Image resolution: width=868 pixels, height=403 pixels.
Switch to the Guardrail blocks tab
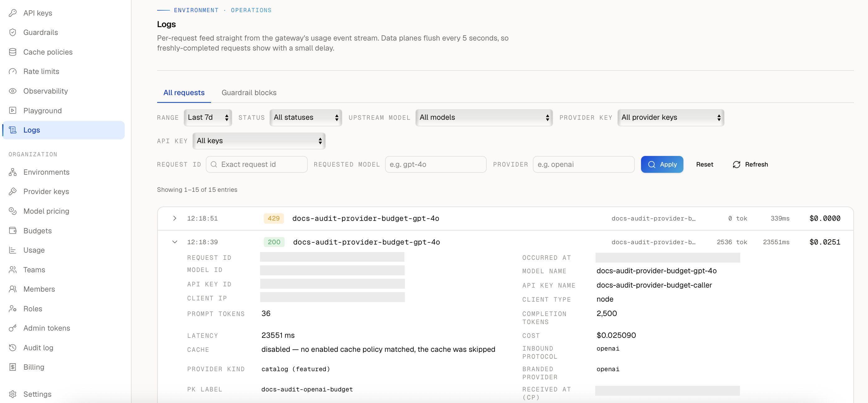(x=249, y=92)
